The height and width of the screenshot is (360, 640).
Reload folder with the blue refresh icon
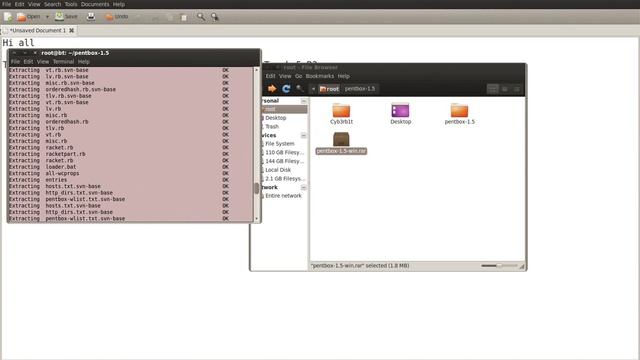286,89
